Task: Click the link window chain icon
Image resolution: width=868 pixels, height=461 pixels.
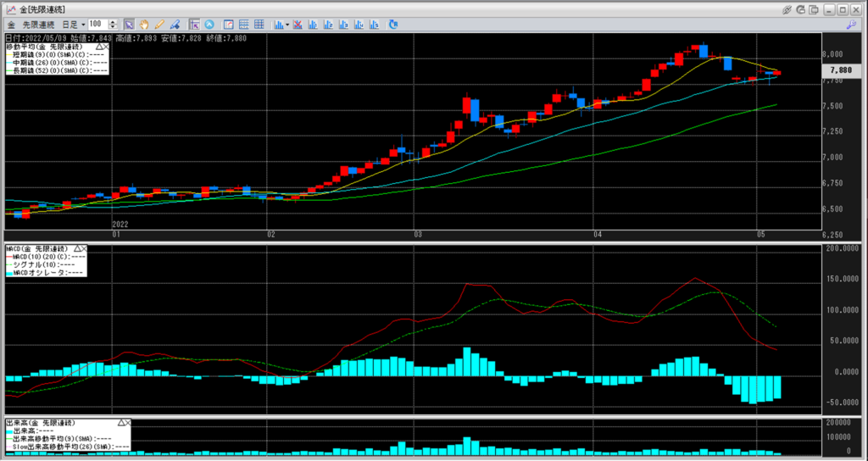Action: tap(787, 8)
